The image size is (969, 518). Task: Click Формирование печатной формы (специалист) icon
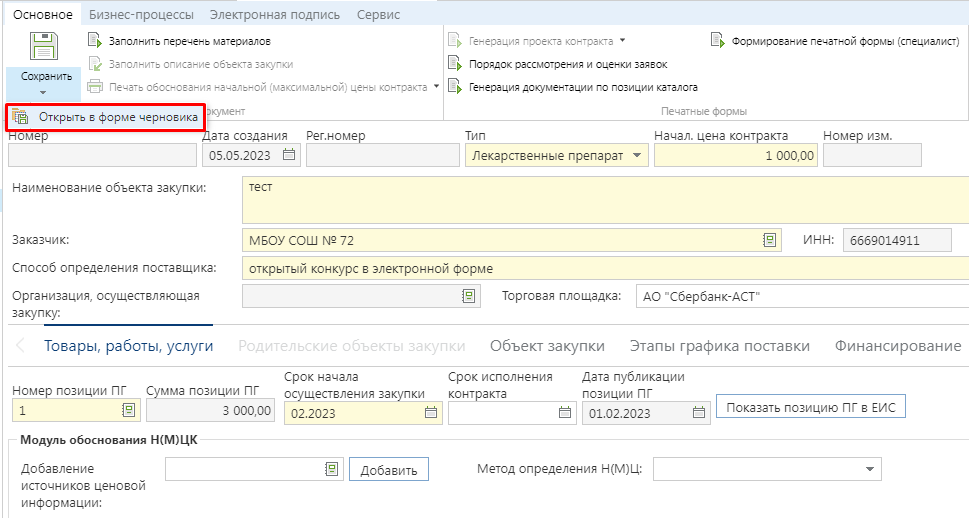717,41
